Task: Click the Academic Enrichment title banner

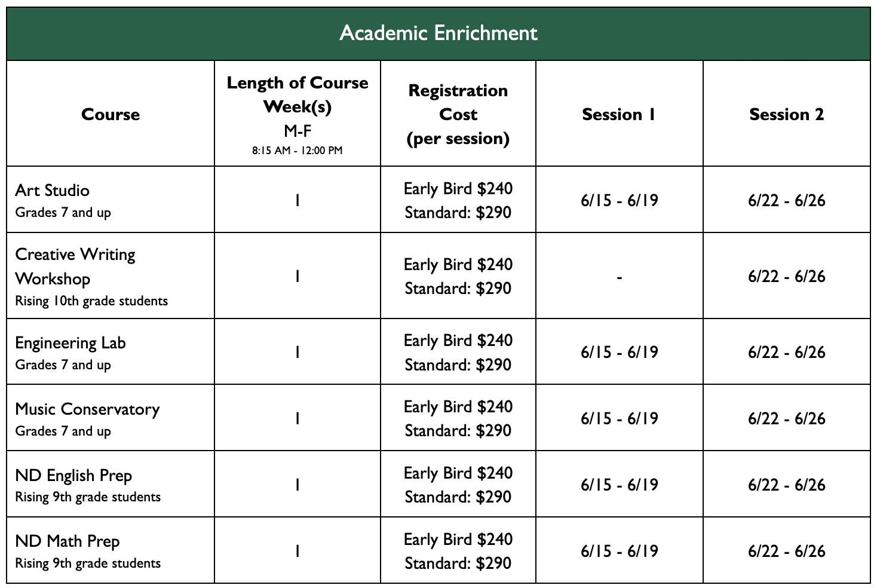Action: [438, 33]
